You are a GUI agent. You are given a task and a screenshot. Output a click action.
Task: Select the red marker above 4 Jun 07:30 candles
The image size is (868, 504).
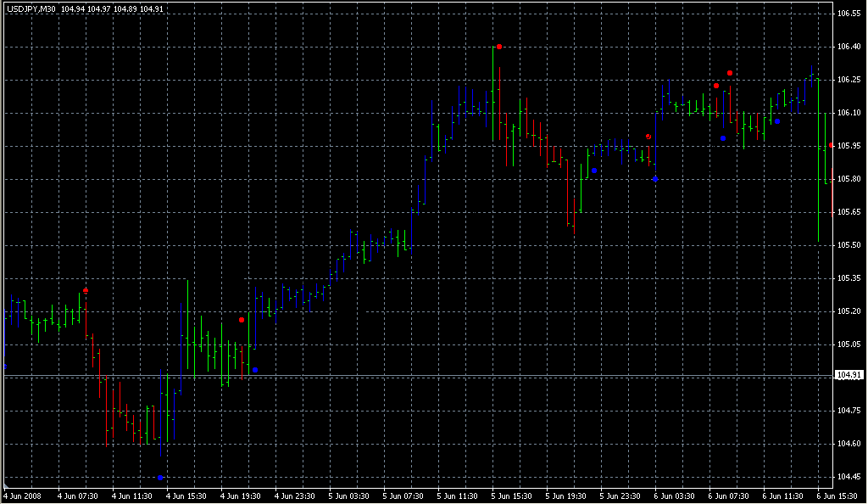point(86,290)
